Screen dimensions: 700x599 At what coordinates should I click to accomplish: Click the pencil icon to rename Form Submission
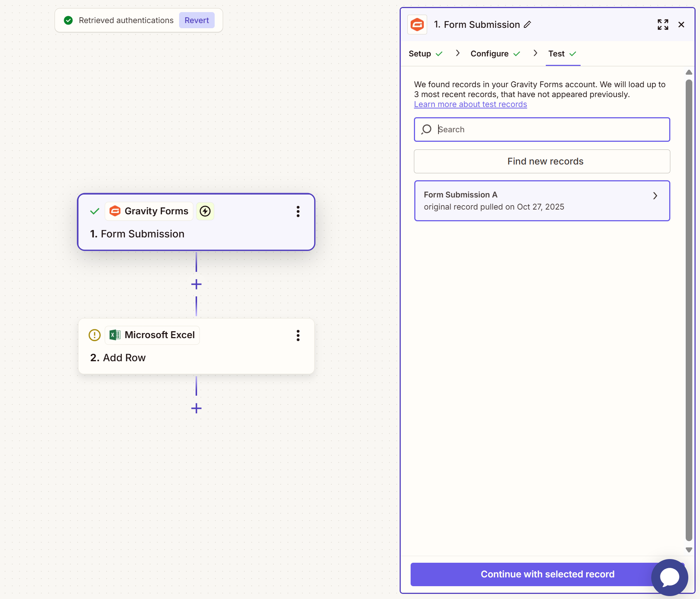pos(527,24)
